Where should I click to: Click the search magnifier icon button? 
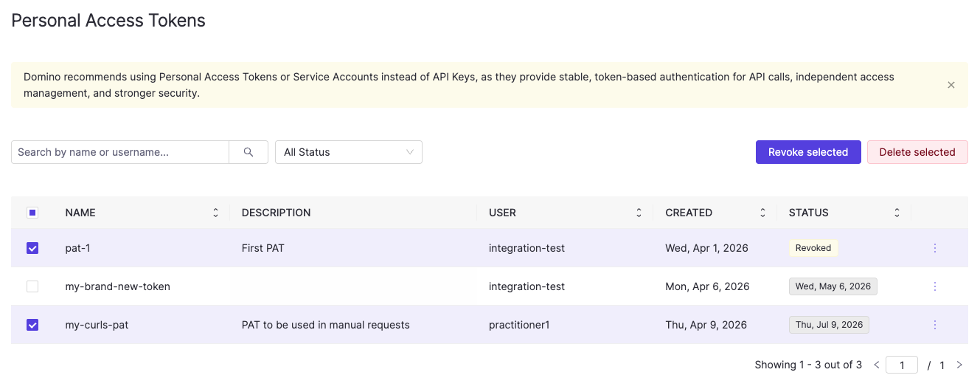coord(249,152)
